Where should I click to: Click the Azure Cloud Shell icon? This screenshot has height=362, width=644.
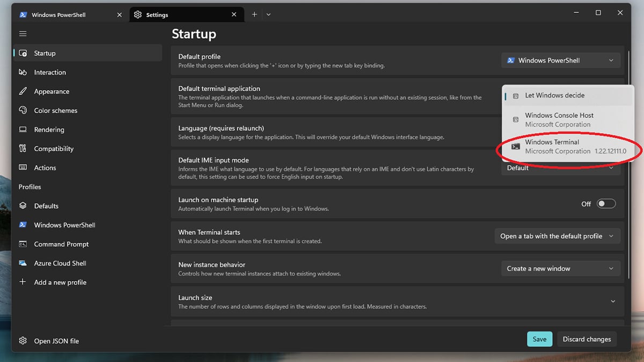pos(23,263)
